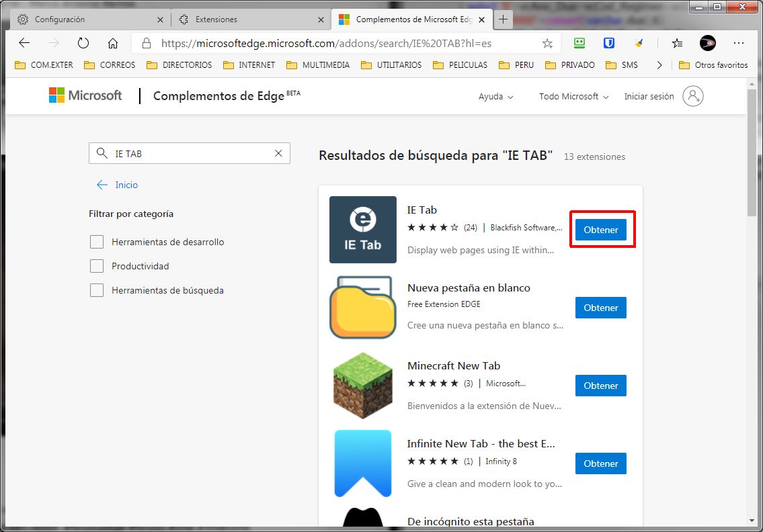Open the Minecraft New Tab block icon
Viewport: 763px width, 532px height.
pyautogui.click(x=363, y=385)
